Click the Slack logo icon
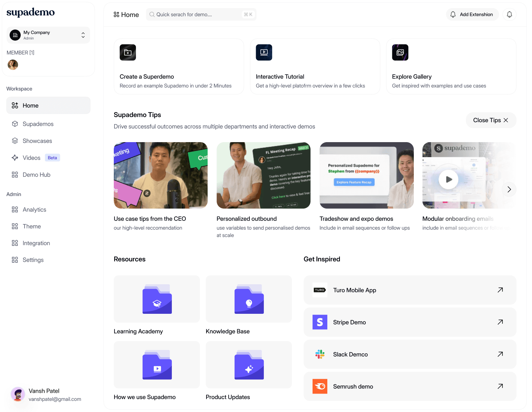This screenshot has height=412, width=532. 320,354
